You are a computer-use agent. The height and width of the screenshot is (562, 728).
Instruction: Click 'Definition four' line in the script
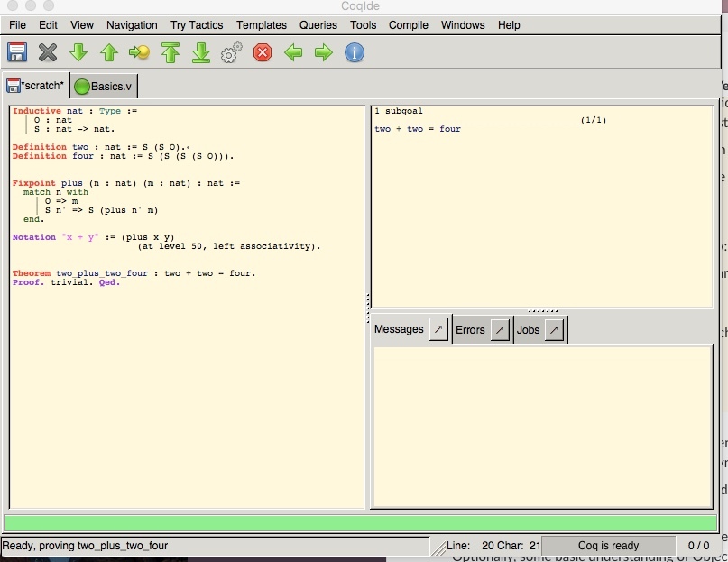(x=123, y=156)
